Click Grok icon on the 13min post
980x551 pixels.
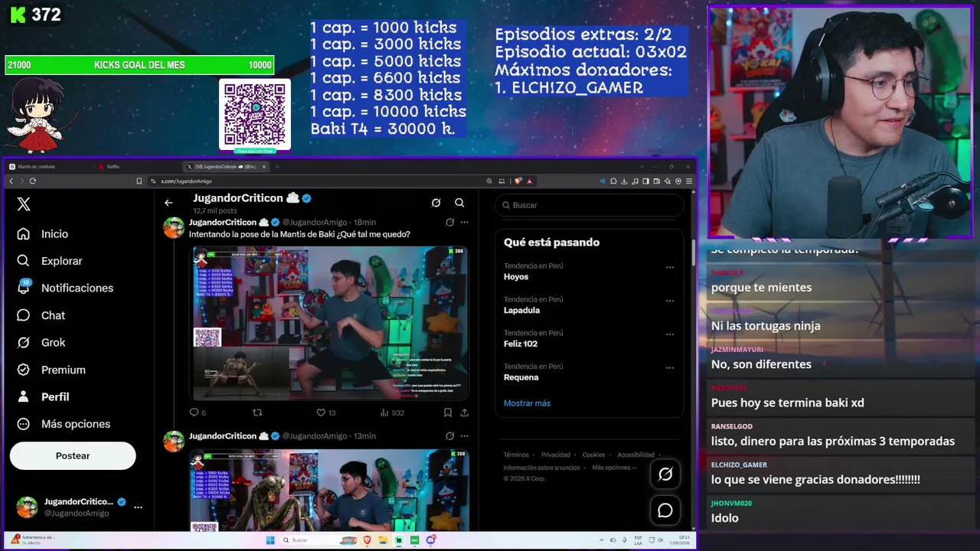coord(449,436)
